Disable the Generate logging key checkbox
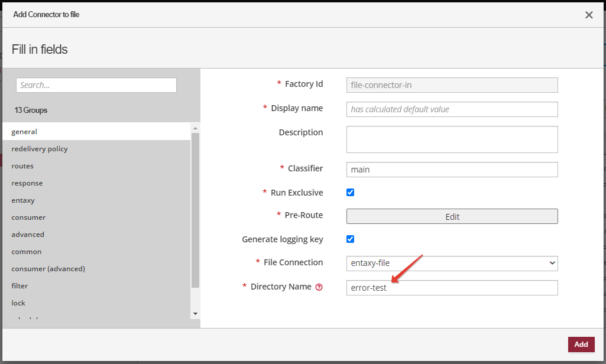Viewport: 606px width, 364px height. tap(350, 239)
